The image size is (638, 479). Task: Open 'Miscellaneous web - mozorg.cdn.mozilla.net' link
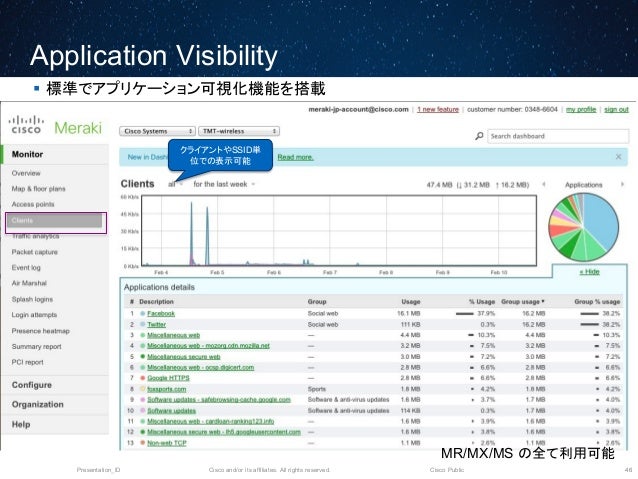[208, 346]
